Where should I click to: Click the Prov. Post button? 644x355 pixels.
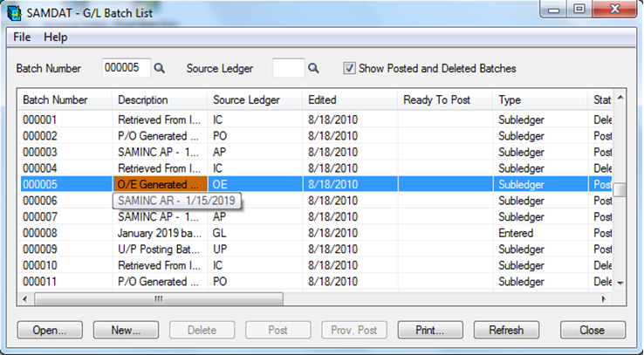point(354,330)
